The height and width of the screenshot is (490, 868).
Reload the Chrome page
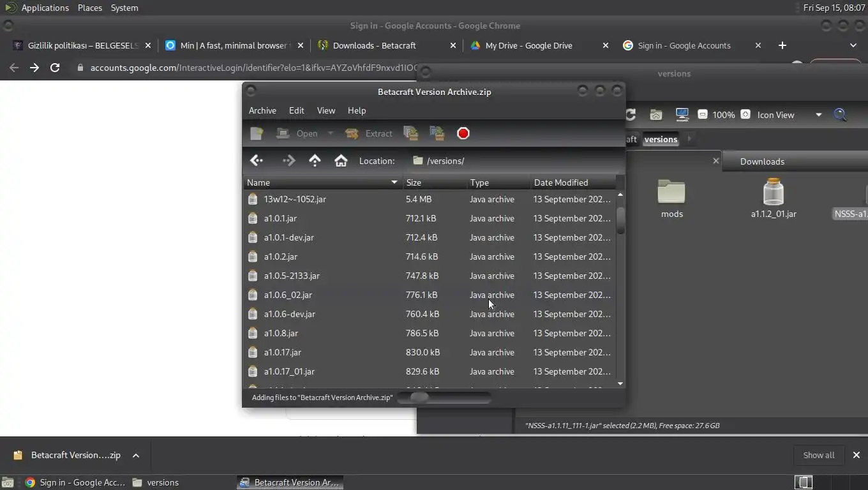click(x=55, y=67)
